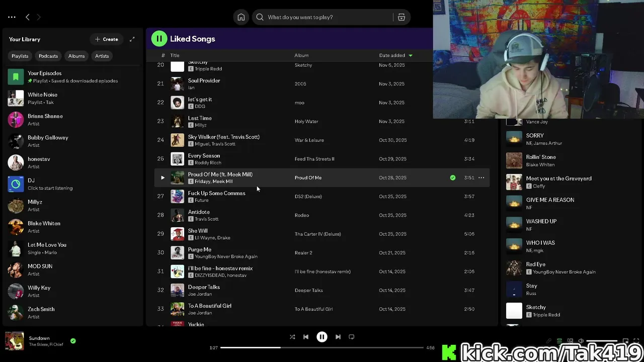Open the Home page
Screen dimensions: 644x362
[241, 17]
